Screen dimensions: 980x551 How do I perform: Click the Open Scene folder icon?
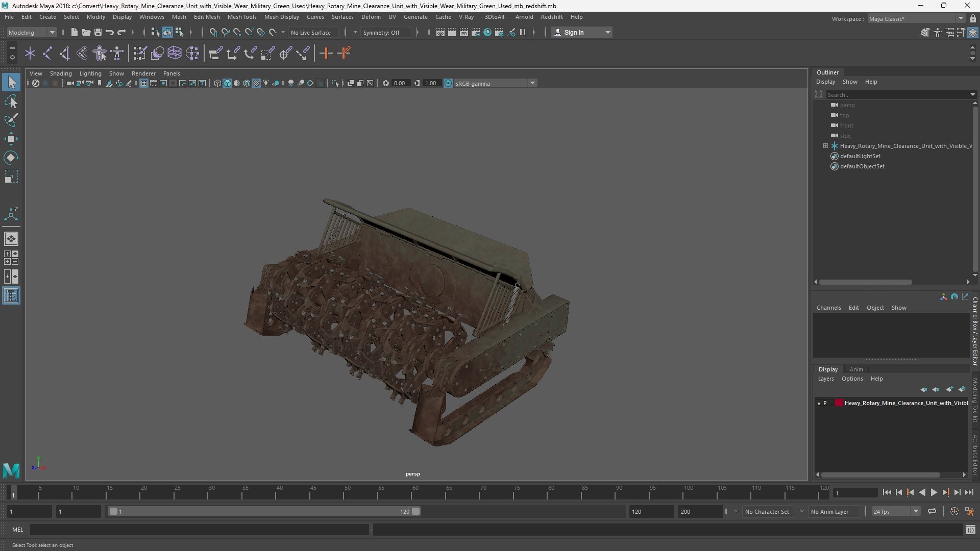click(x=86, y=32)
